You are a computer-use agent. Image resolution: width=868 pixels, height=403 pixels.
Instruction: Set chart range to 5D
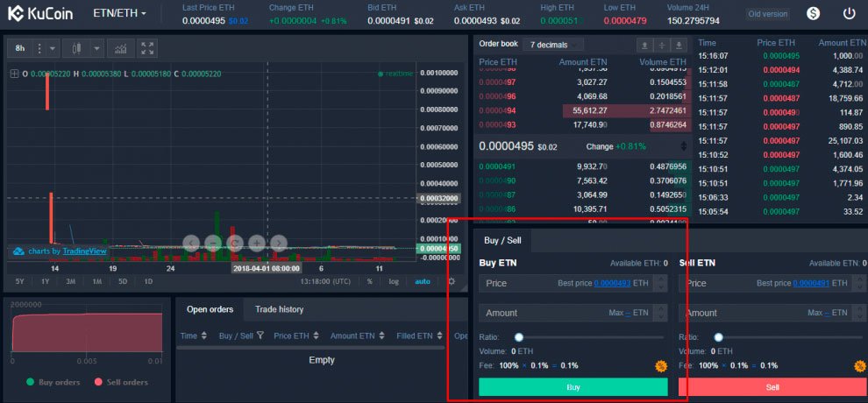click(123, 281)
